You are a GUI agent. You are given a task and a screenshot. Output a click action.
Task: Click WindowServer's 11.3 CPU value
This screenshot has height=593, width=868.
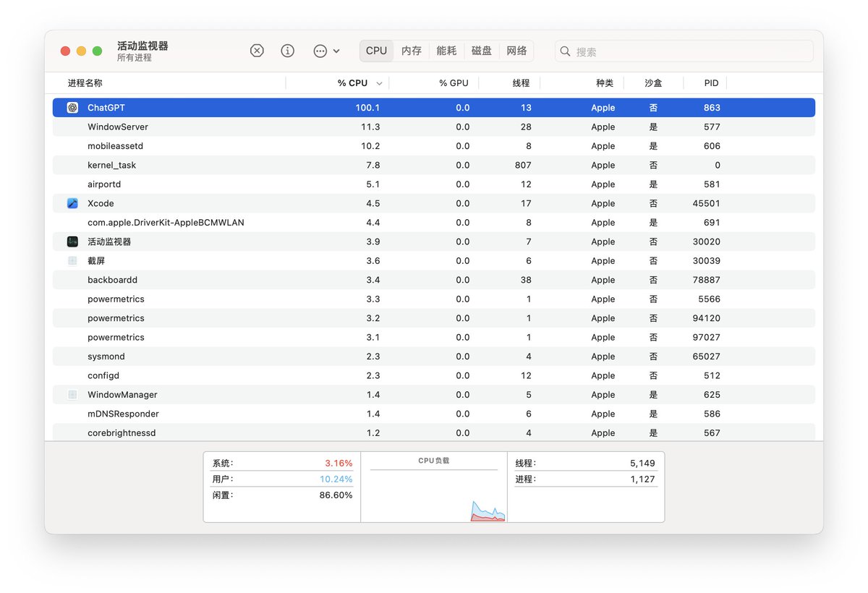(x=370, y=127)
